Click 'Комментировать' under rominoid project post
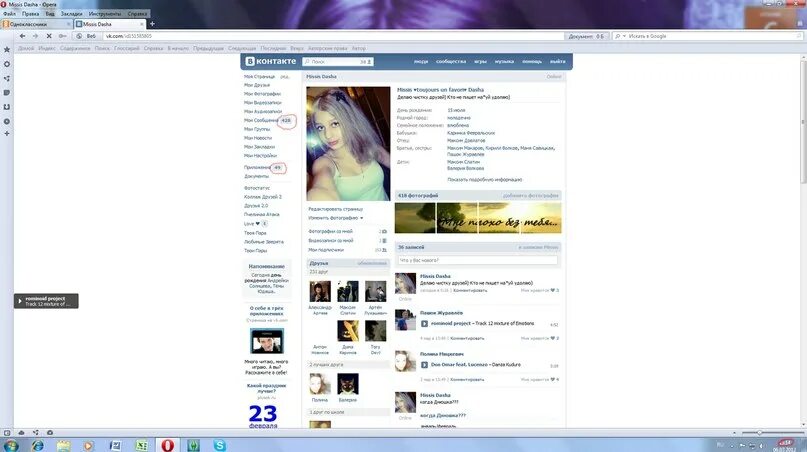807x452 pixels. (467, 338)
